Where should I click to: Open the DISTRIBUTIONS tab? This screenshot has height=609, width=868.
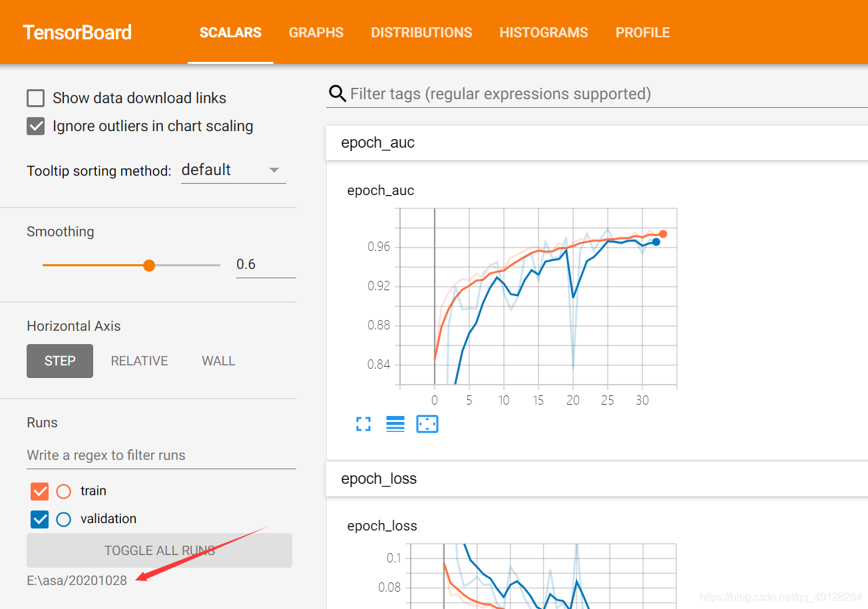coord(421,33)
